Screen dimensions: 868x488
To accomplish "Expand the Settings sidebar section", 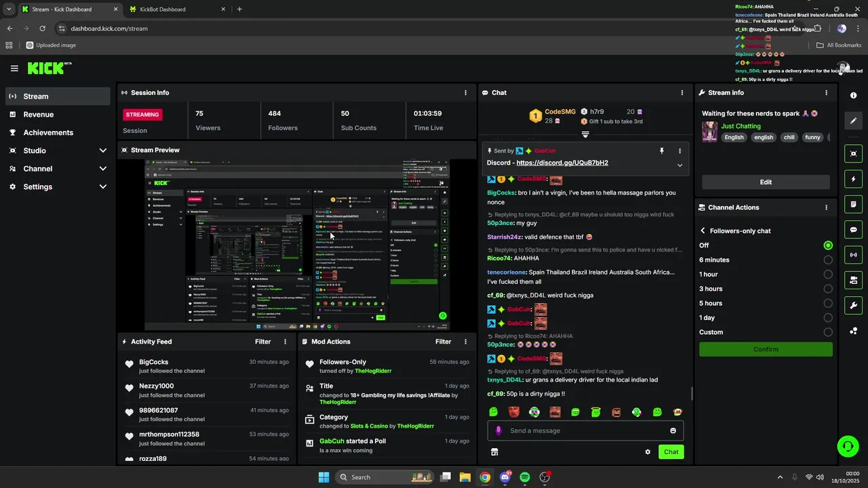I will [103, 186].
